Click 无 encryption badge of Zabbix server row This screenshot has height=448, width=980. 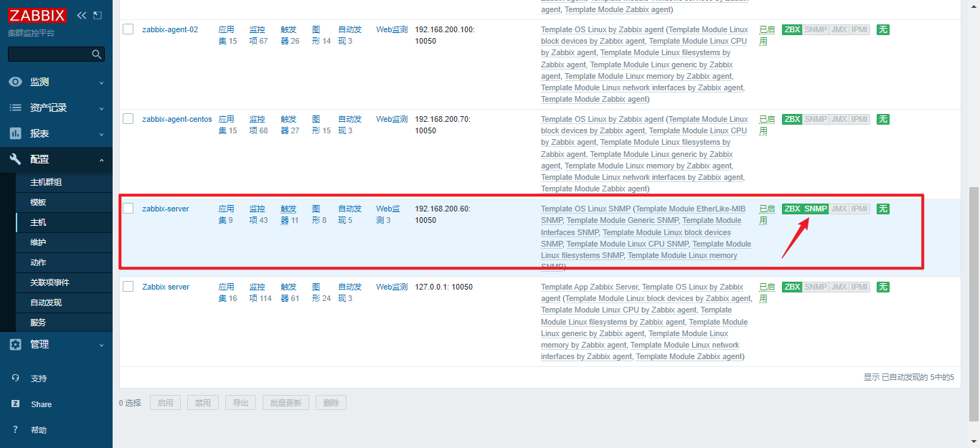883,287
